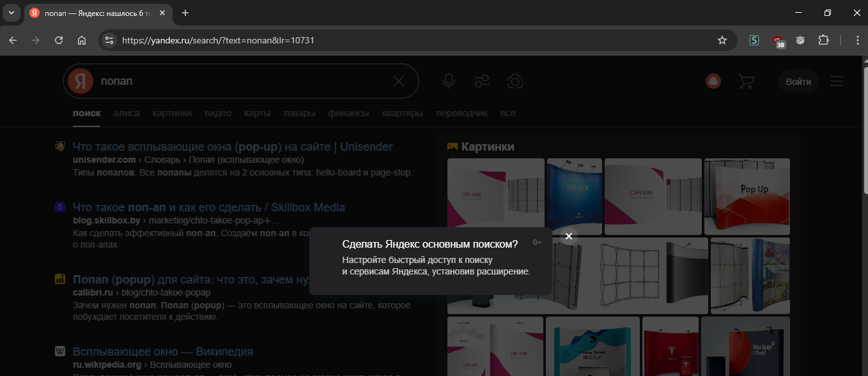Click the Alice assistant red icon

(x=713, y=81)
